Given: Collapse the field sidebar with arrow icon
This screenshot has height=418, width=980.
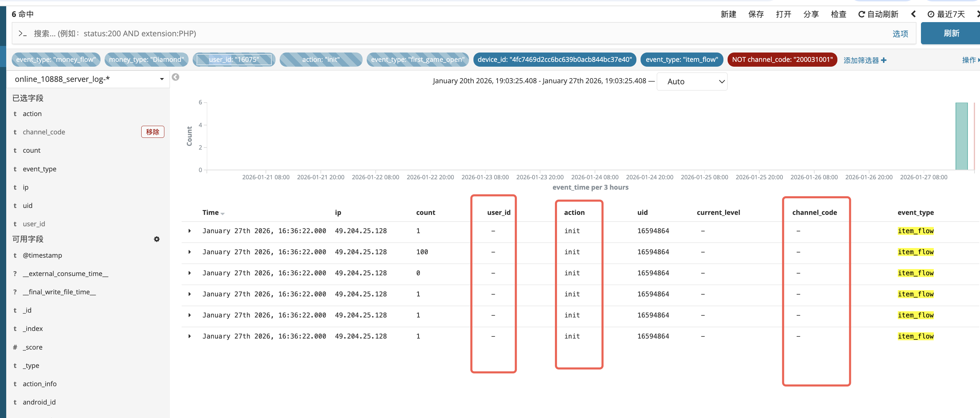Looking at the screenshot, I should (x=175, y=77).
